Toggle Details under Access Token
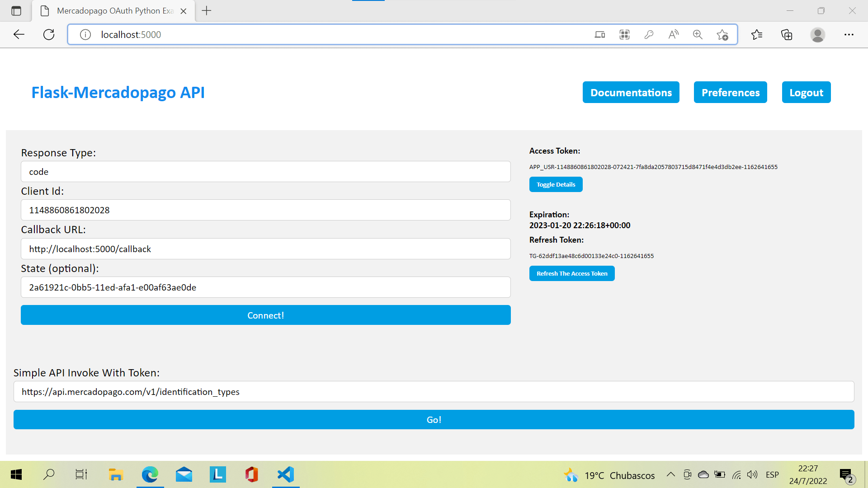The height and width of the screenshot is (488, 868). [556, 184]
